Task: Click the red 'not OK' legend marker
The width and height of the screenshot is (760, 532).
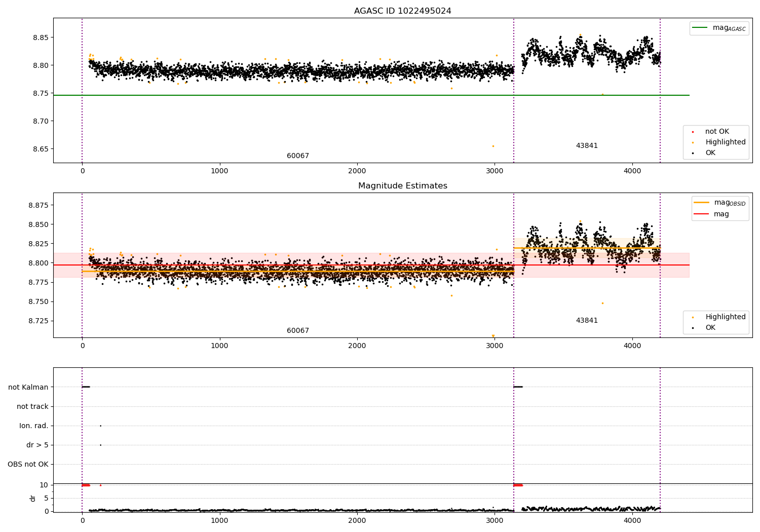Action: (693, 132)
